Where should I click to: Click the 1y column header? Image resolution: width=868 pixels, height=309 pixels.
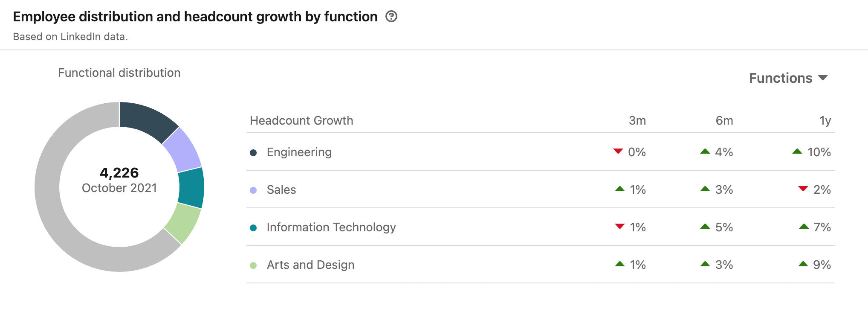pyautogui.click(x=825, y=121)
